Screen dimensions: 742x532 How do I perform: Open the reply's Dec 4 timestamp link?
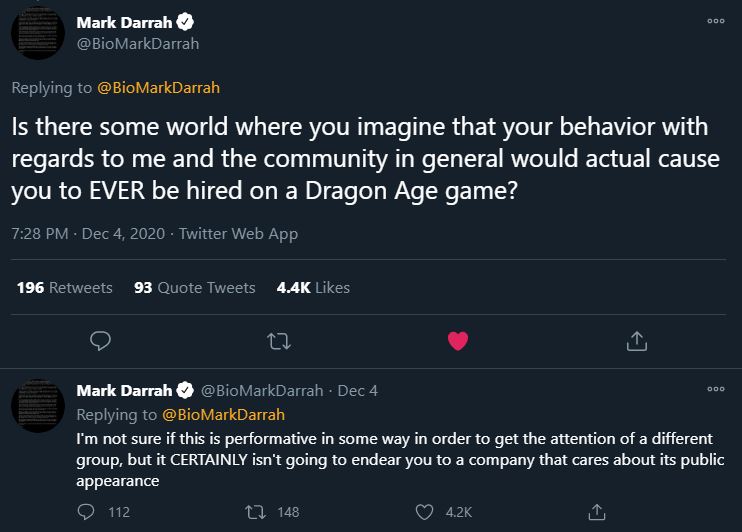[357, 390]
